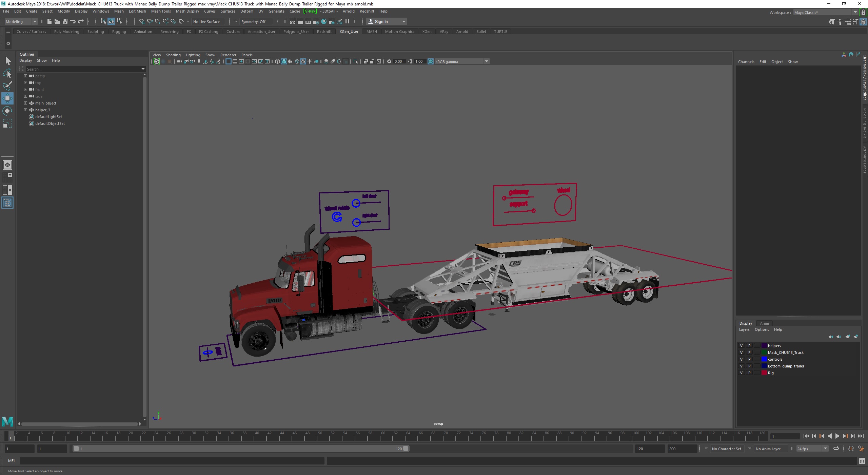Open the Mesh Tools menu
Image resolution: width=868 pixels, height=475 pixels.
[x=161, y=11]
